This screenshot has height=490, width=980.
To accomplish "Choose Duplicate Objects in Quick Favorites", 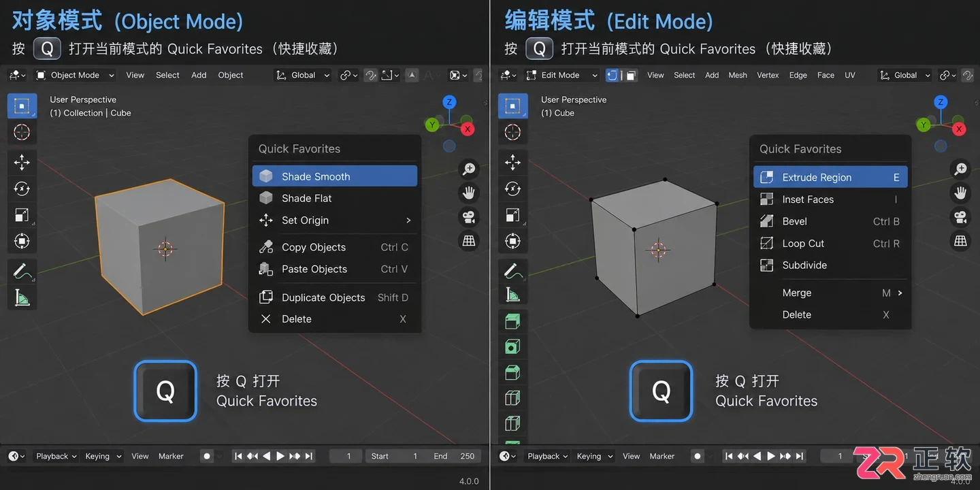I will (x=335, y=297).
